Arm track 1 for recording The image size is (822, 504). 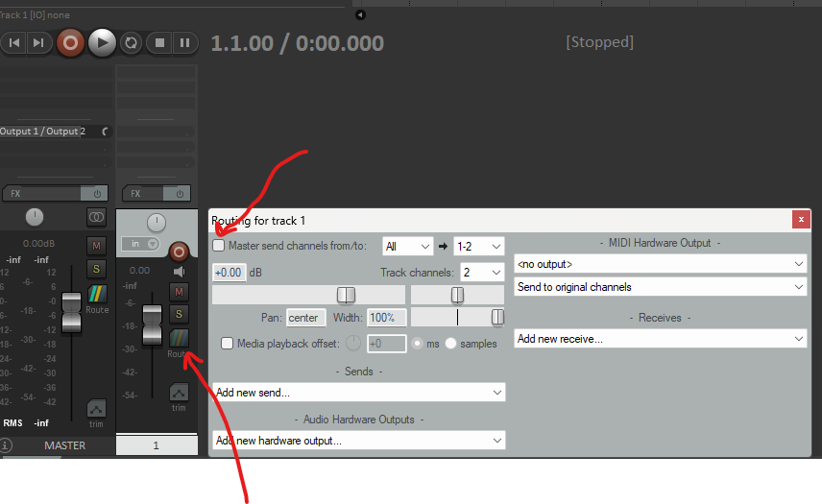178,252
